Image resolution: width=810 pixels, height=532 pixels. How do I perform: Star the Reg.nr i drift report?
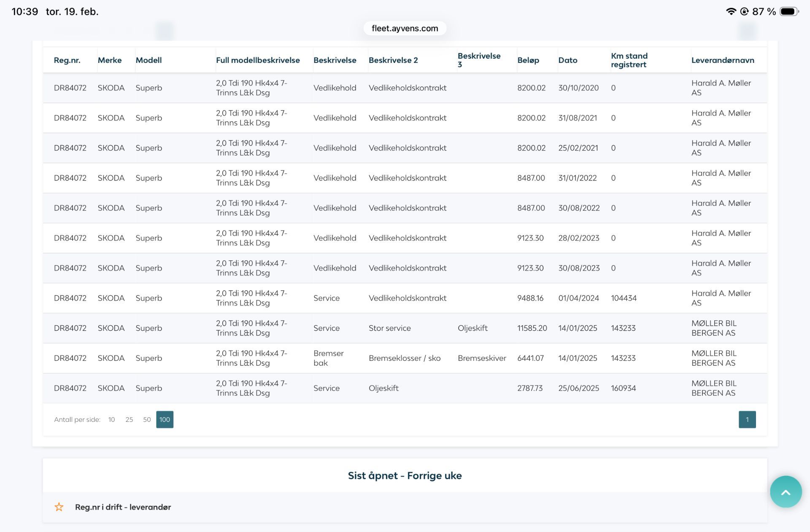[59, 507]
